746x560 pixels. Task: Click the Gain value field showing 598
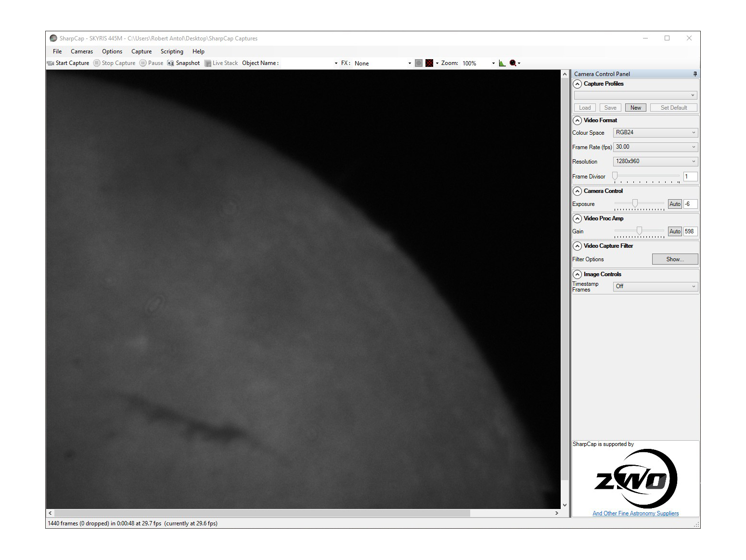(x=691, y=231)
